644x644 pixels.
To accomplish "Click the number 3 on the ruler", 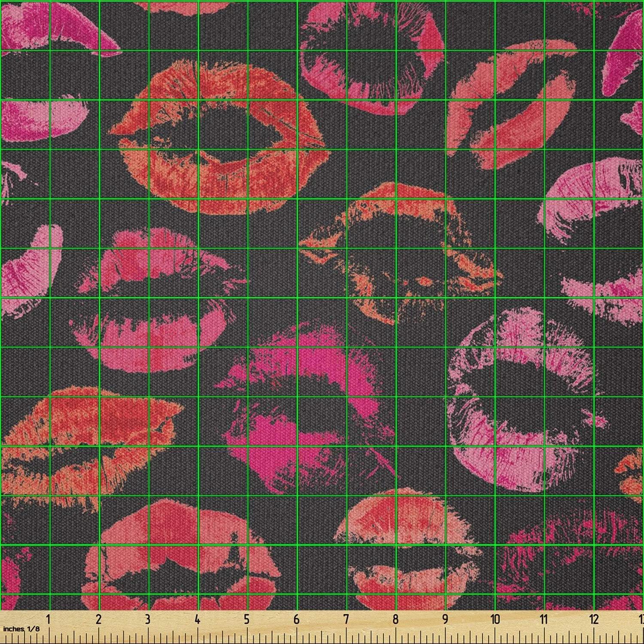I will 148,620.
